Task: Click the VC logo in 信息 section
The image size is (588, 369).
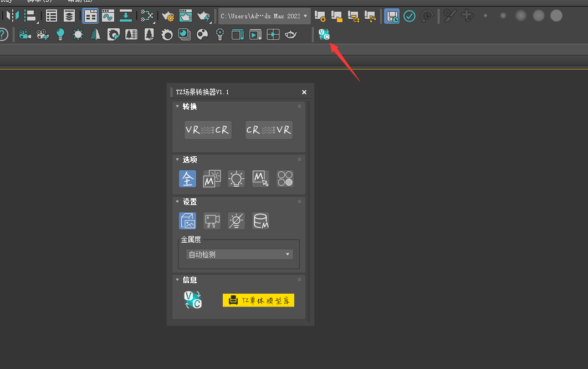Action: click(x=193, y=300)
